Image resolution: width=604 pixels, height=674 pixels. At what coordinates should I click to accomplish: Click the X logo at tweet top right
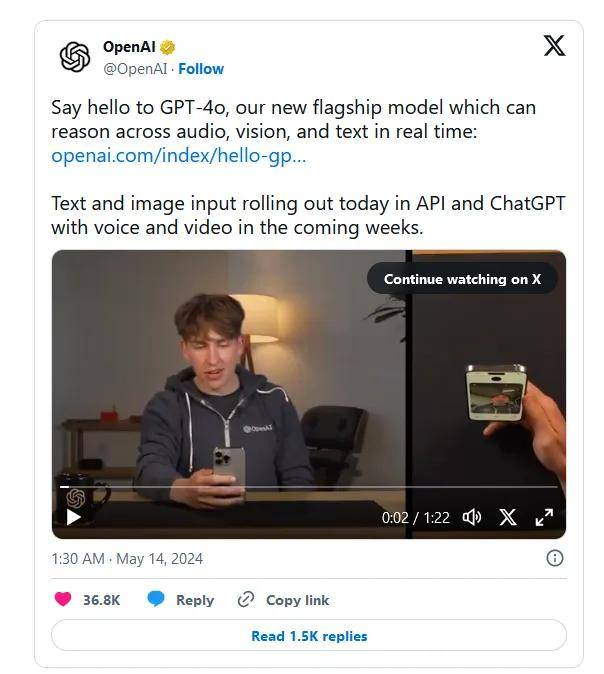point(554,46)
